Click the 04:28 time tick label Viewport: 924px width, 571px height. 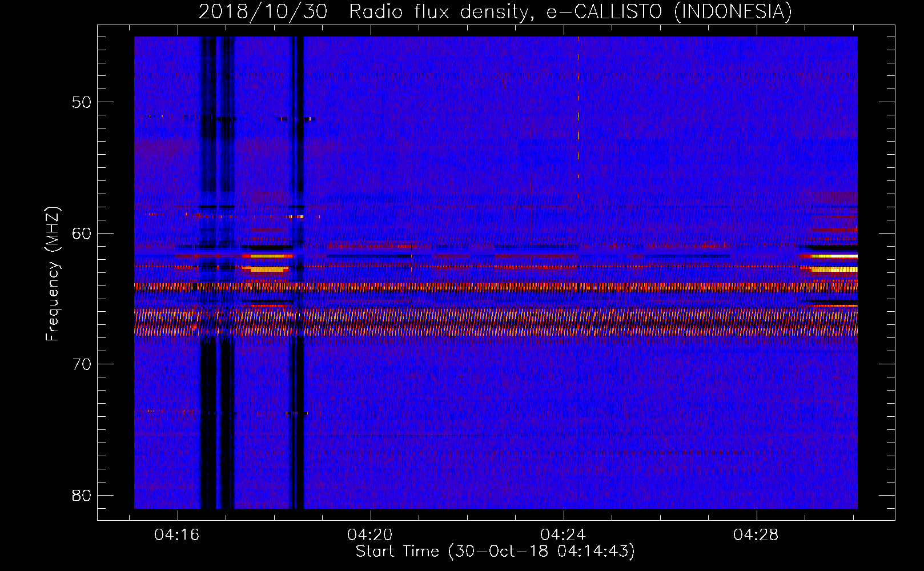(x=756, y=534)
